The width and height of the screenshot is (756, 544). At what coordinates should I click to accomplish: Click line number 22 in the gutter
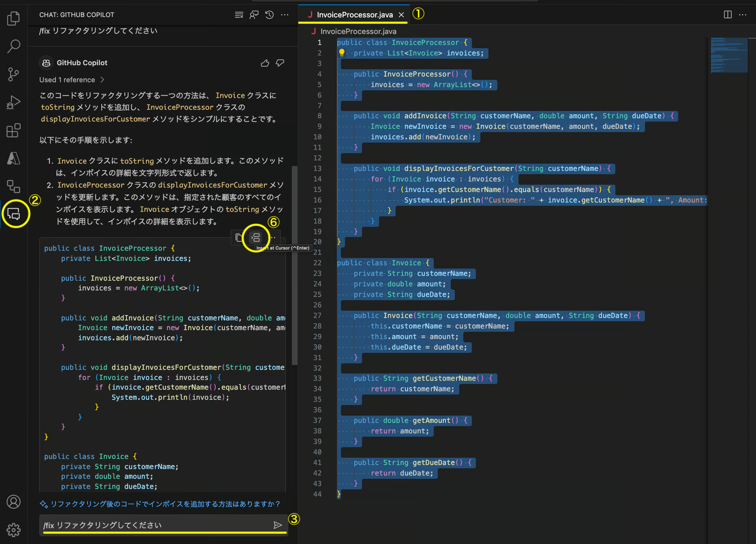pos(317,263)
